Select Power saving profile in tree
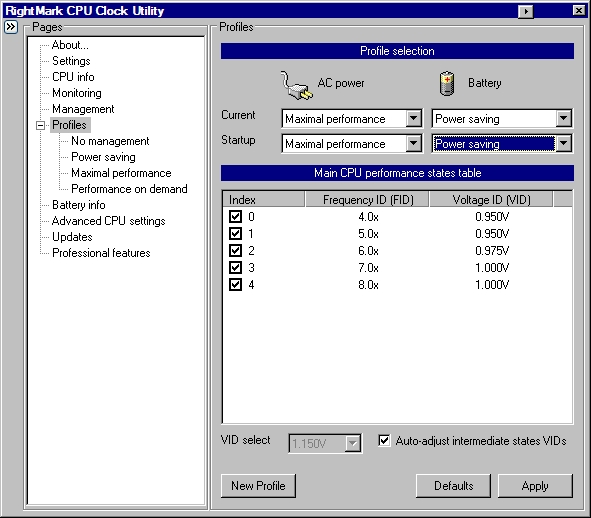This screenshot has height=518, width=591. point(103,157)
